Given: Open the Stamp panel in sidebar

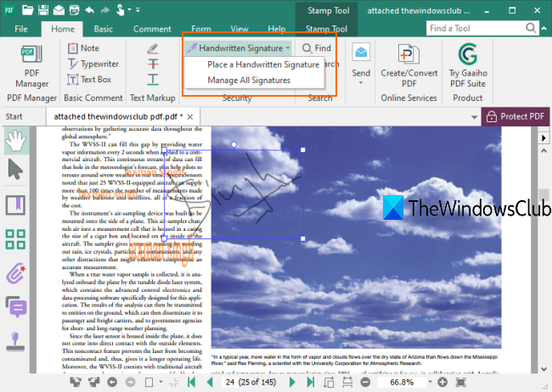Looking at the screenshot, I should pyautogui.click(x=15, y=342).
